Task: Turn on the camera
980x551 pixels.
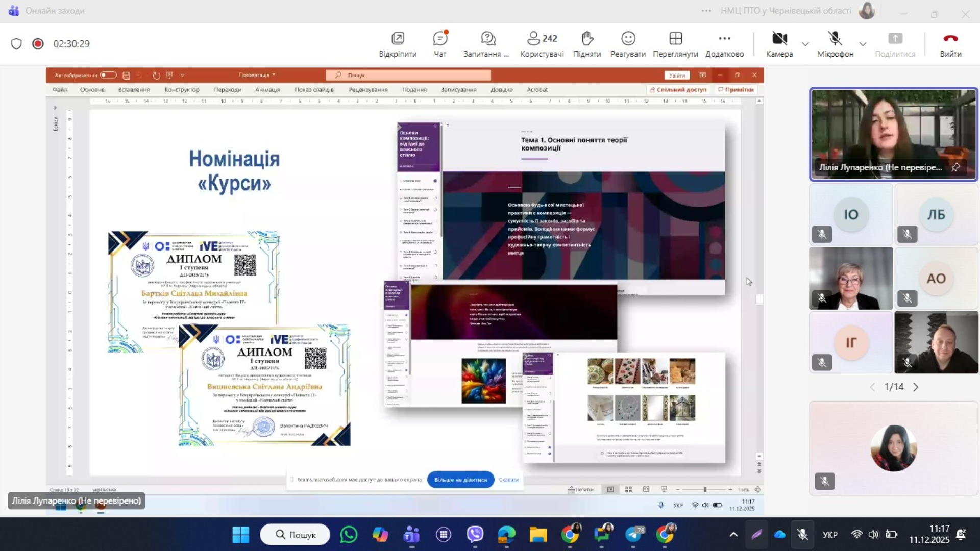Action: [x=779, y=44]
